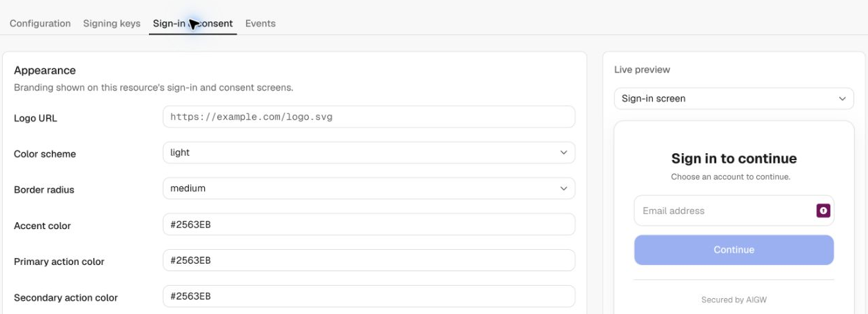
Task: Edit the Secondary action color field
Action: (x=369, y=296)
